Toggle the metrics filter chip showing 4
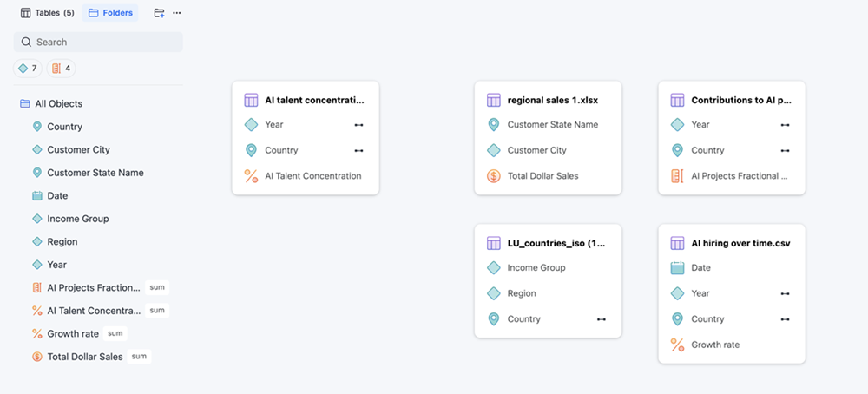Screen dimensions: 868x394 61,69
